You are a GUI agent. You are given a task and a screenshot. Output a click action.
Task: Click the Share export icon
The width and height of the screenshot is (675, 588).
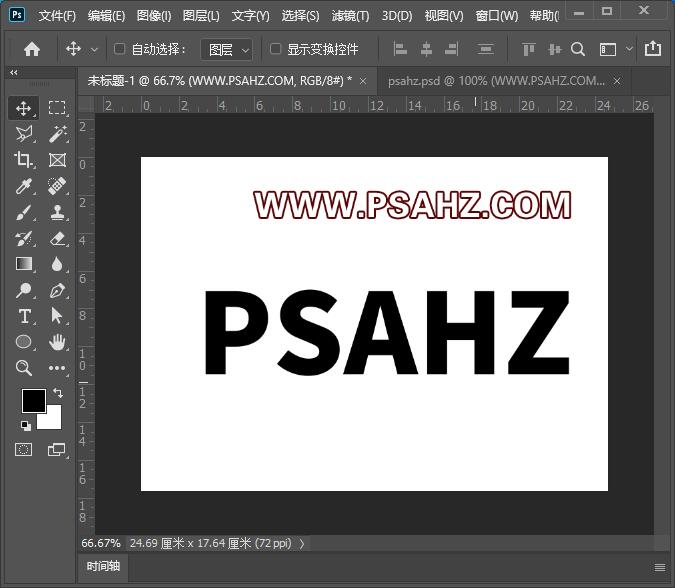[653, 48]
